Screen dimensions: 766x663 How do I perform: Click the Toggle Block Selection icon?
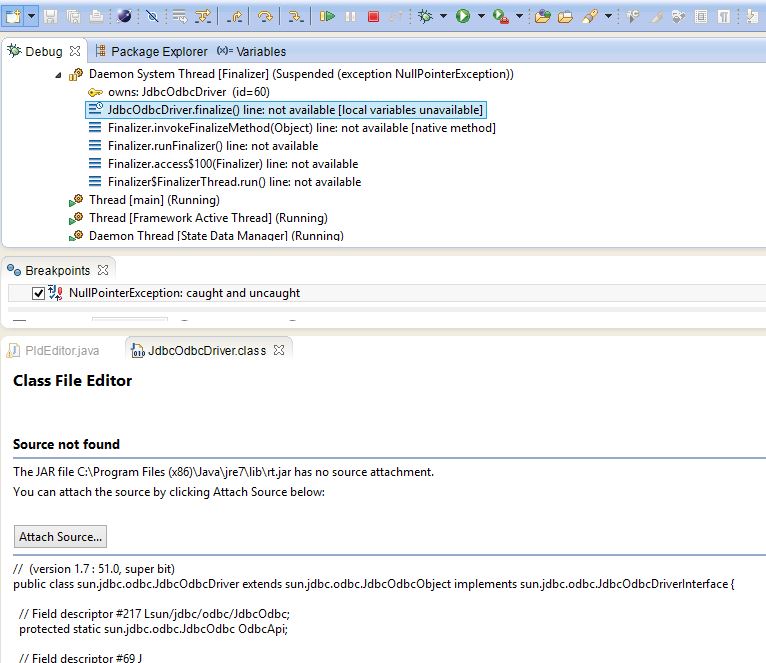tap(701, 17)
